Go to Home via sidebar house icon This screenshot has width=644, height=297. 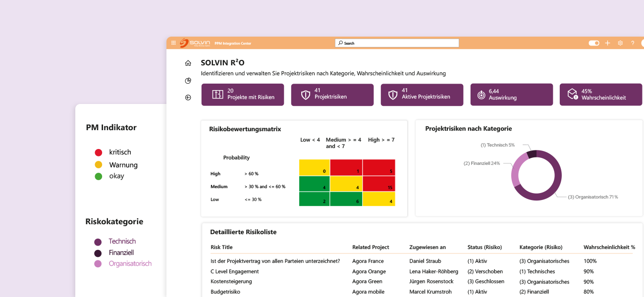click(188, 63)
